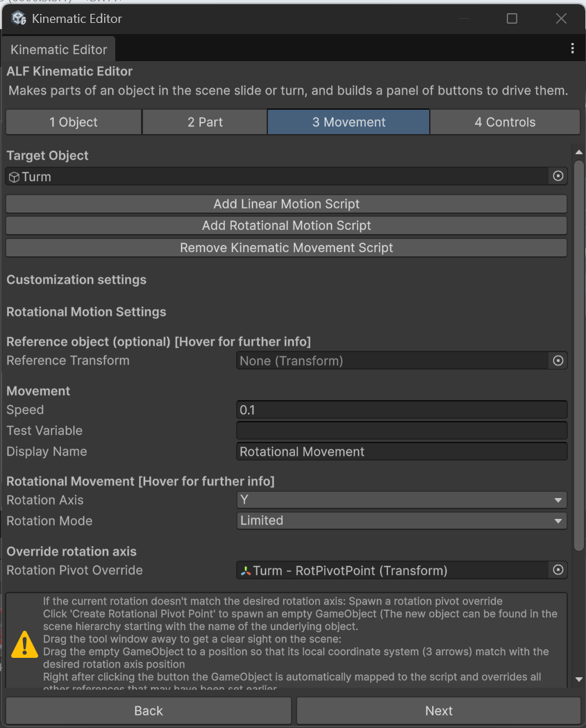Click the vertical scrollbar thumb
This screenshot has height=728, width=586.
[x=578, y=356]
